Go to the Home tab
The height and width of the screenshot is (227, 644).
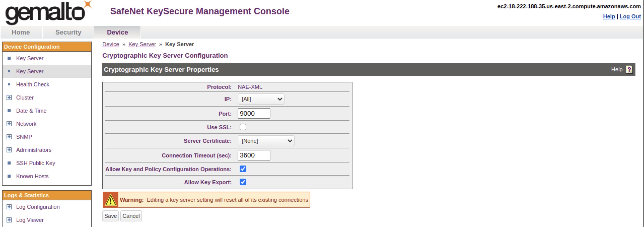pos(21,32)
